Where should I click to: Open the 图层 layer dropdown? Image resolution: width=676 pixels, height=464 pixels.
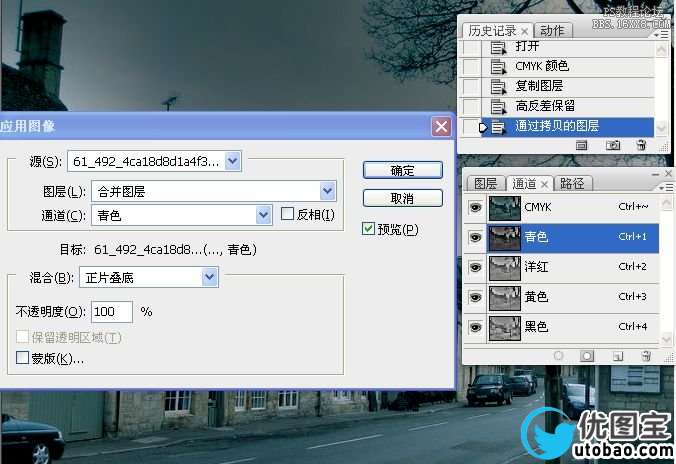tap(328, 191)
